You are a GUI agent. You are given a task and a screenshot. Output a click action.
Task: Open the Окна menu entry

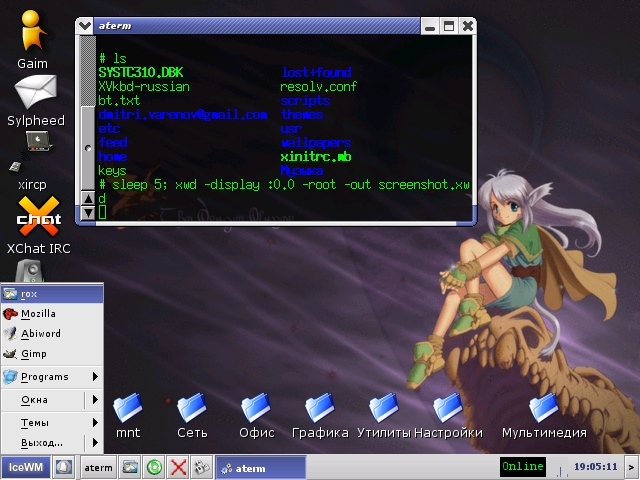click(x=52, y=400)
